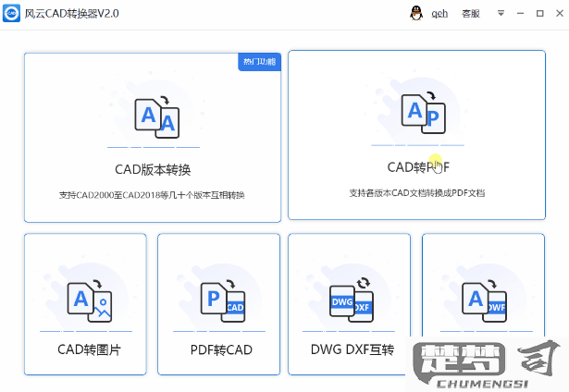The image size is (569, 392).
Task: Click the PDF转CAD P-to-CAD icon
Action: (223, 301)
